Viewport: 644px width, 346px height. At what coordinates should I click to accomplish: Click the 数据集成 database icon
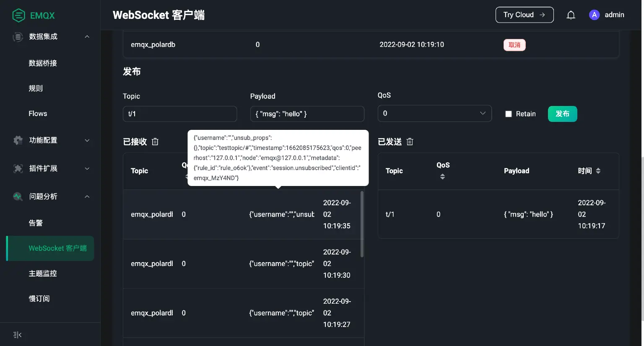[18, 36]
